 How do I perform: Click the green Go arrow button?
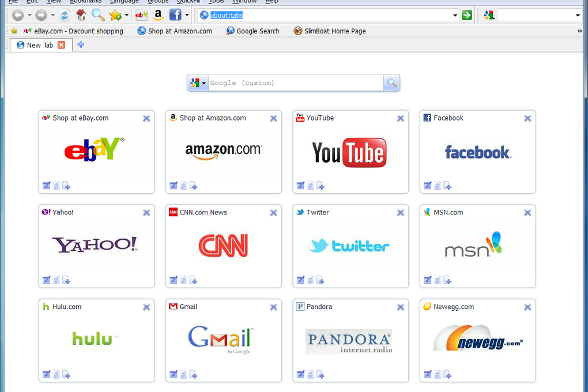(x=467, y=15)
